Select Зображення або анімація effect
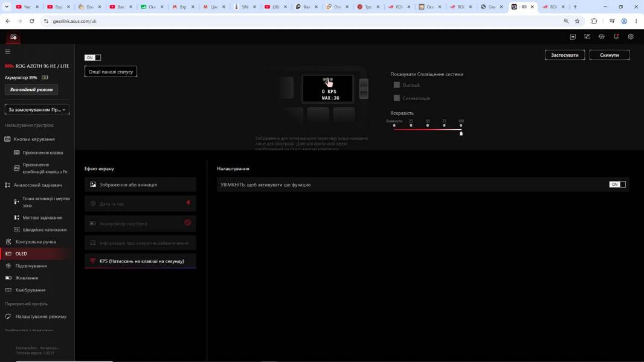Screen dimensions: 644x362 [x=141, y=185]
